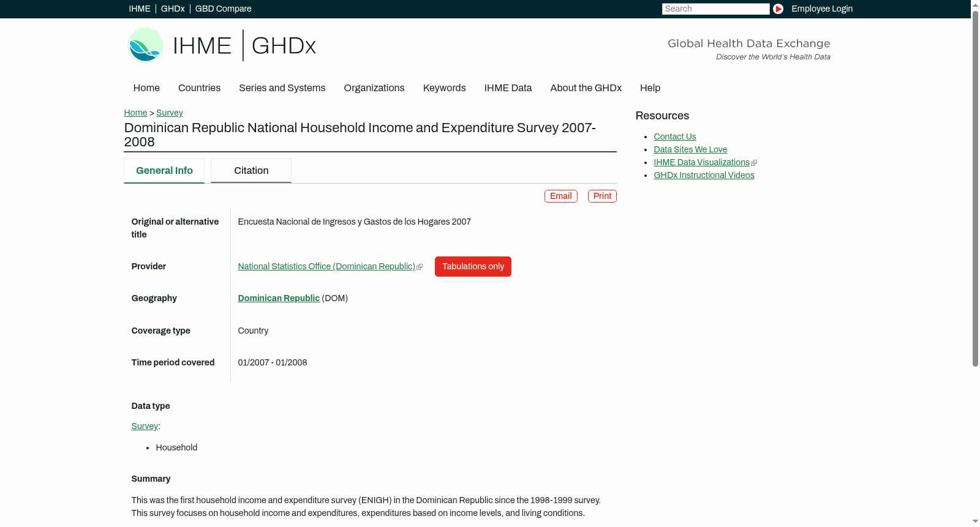Open GHDx Instructional Videos link
The height and width of the screenshot is (527, 980).
(704, 176)
